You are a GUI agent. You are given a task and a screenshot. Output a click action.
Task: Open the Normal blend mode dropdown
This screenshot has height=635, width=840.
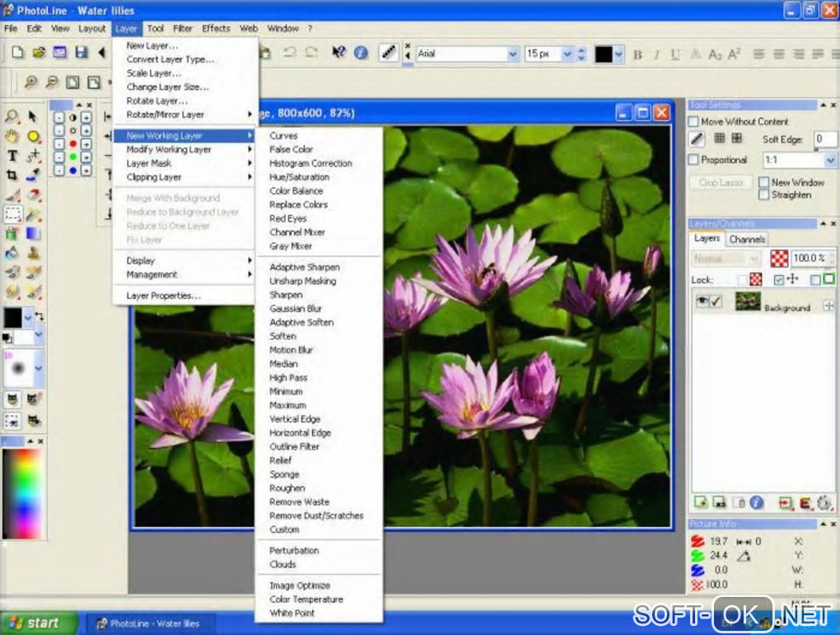point(754,259)
